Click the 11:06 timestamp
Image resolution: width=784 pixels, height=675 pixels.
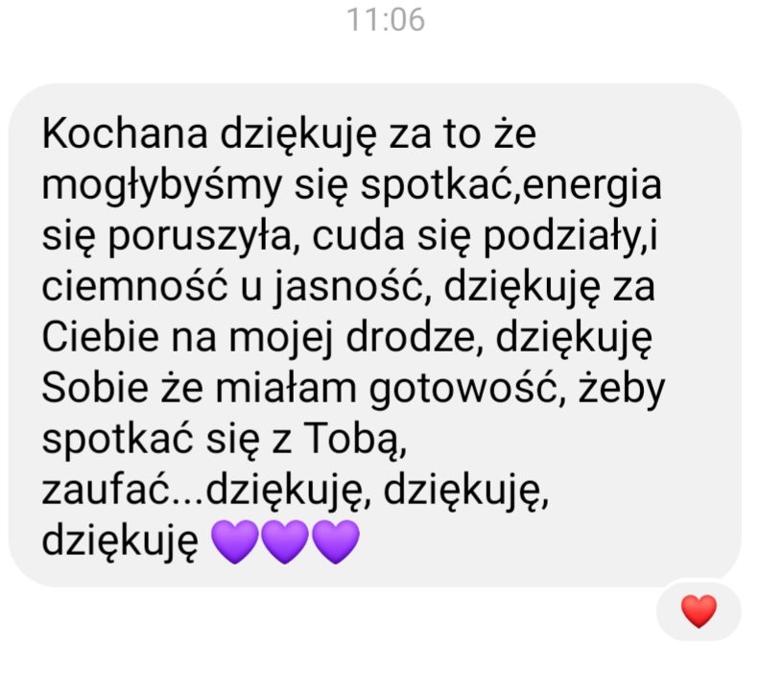[x=386, y=20]
